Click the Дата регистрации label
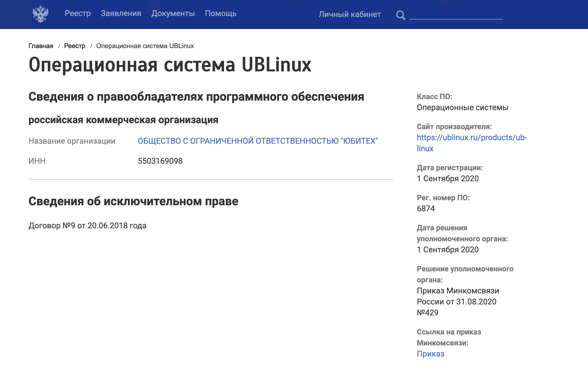The height and width of the screenshot is (371, 588). pyautogui.click(x=450, y=168)
